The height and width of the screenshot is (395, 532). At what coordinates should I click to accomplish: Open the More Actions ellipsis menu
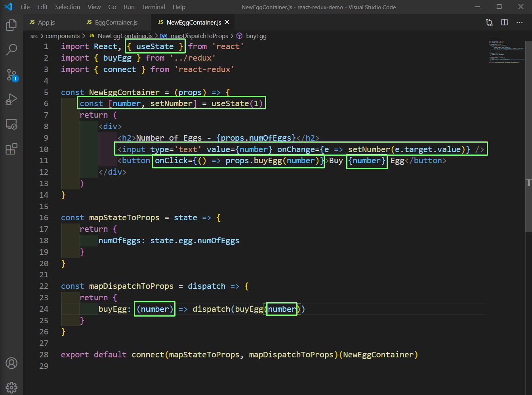pos(519,23)
